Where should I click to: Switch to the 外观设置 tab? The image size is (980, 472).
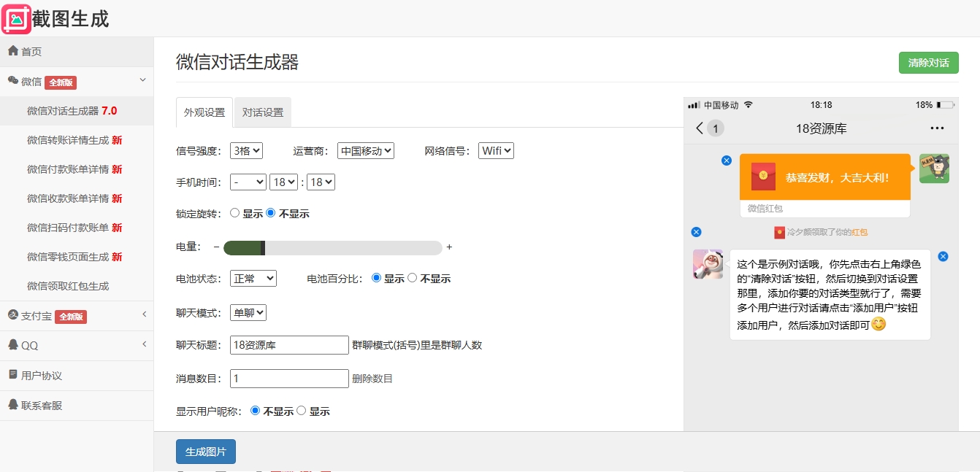[204, 112]
